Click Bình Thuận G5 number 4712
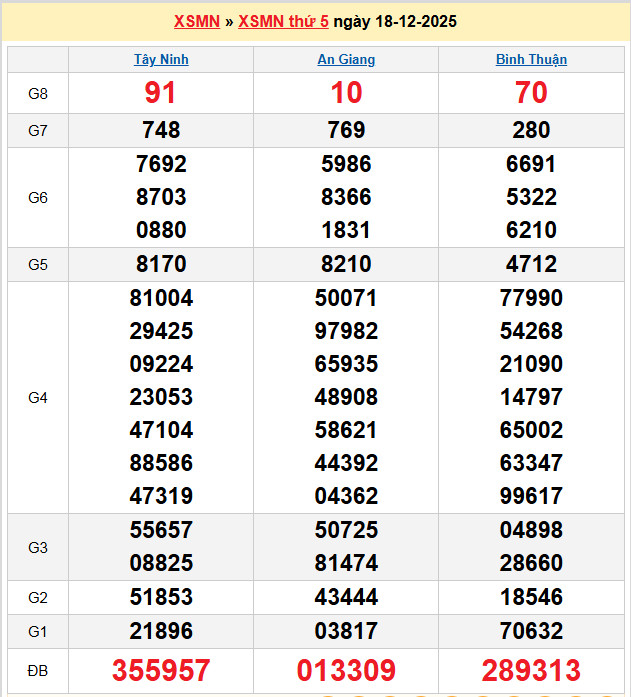 (x=531, y=265)
